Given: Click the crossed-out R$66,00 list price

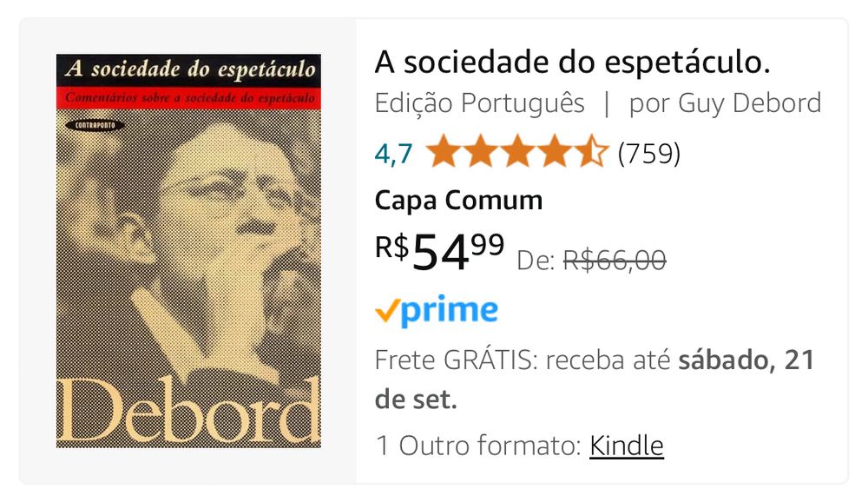Looking at the screenshot, I should pyautogui.click(x=615, y=260).
